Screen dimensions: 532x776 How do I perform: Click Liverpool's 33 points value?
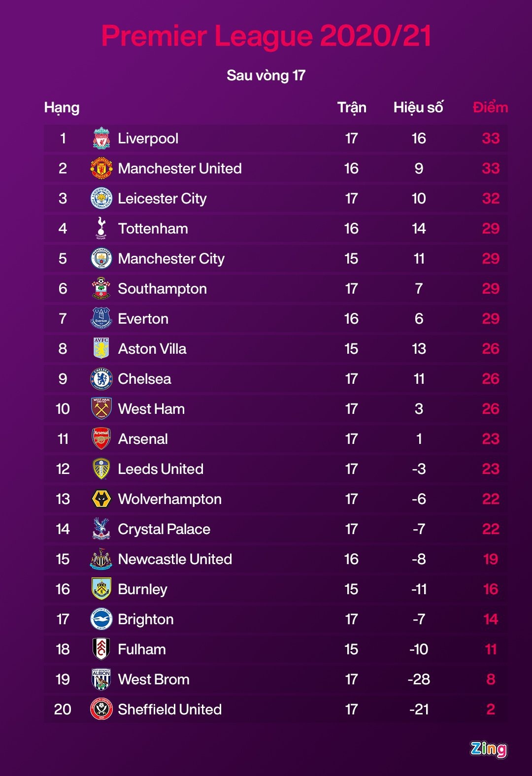point(491,138)
